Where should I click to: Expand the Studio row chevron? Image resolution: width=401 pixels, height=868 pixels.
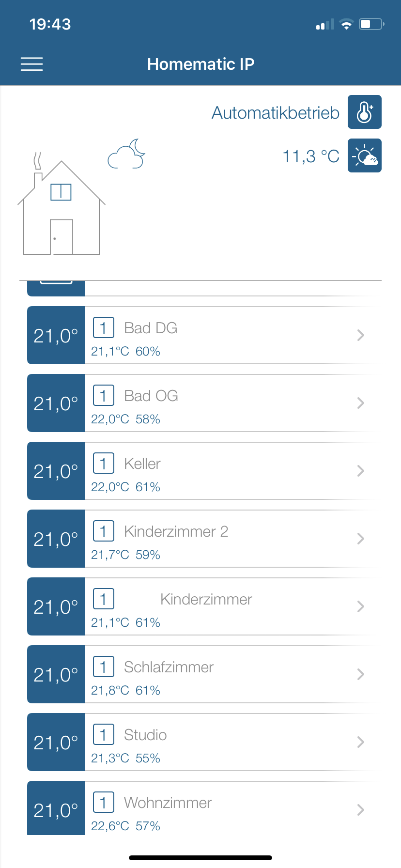click(x=360, y=742)
